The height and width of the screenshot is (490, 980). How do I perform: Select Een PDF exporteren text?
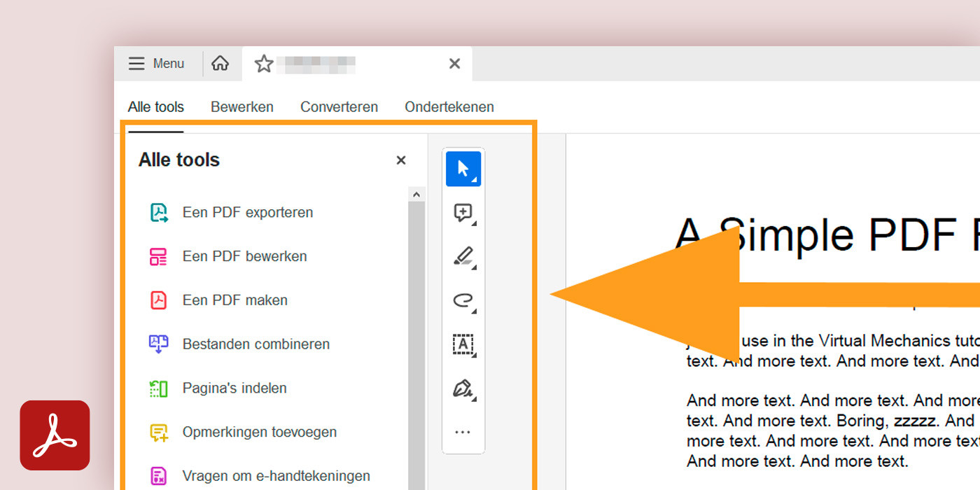248,213
